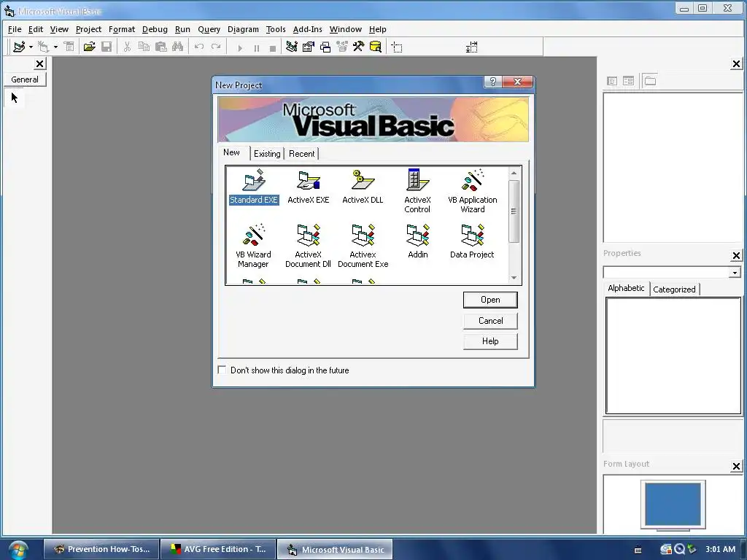Check Don't show this dialog in the future
Screen dimensions: 747x560
222,370
